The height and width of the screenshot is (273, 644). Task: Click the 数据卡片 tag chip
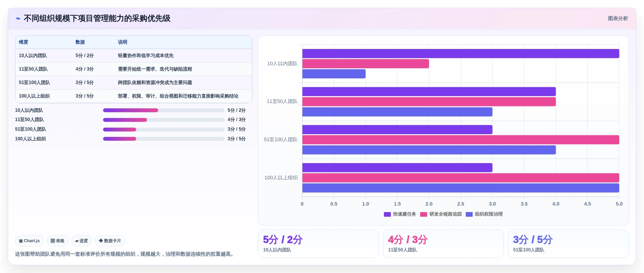[x=110, y=241]
